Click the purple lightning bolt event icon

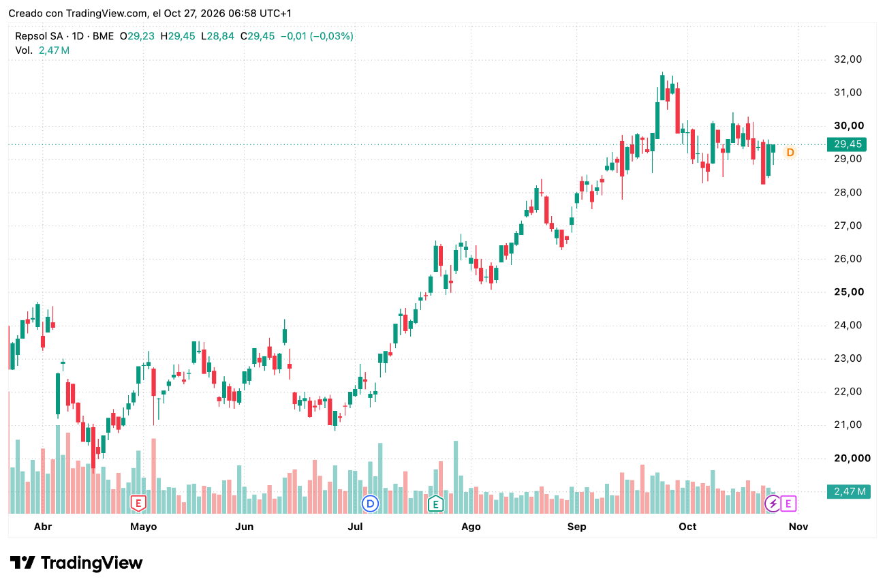coord(773,504)
